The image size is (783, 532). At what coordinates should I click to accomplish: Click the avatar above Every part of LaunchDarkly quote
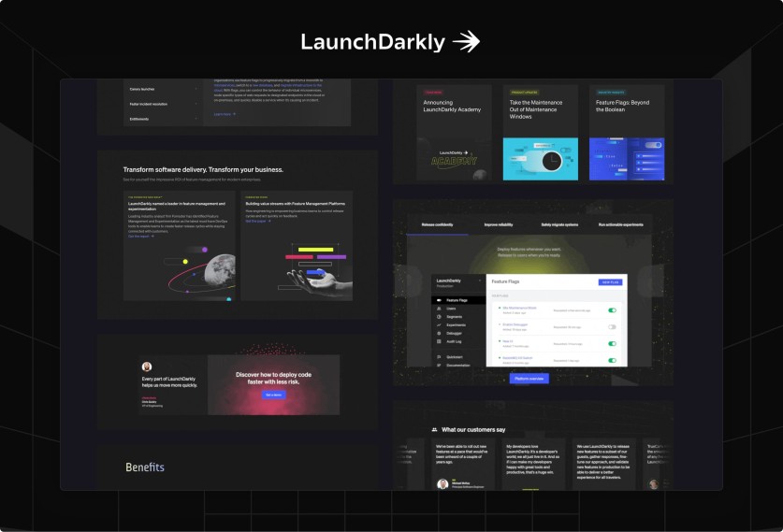(x=147, y=367)
